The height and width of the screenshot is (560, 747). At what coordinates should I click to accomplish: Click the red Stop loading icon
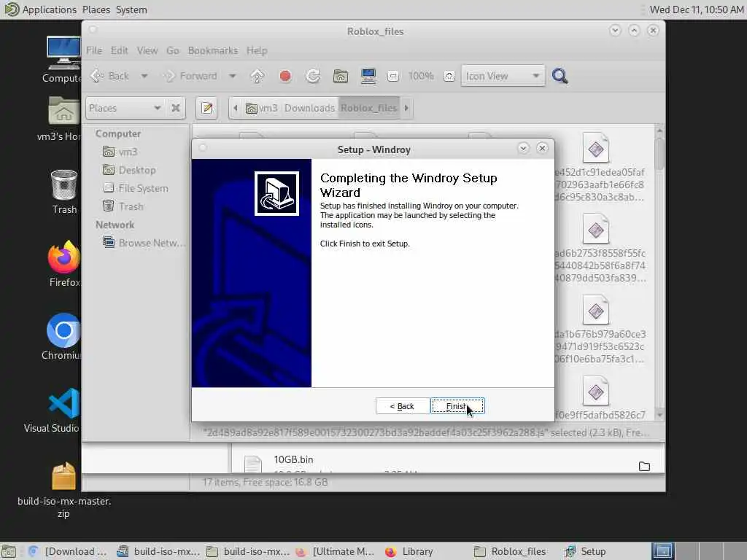(x=285, y=76)
